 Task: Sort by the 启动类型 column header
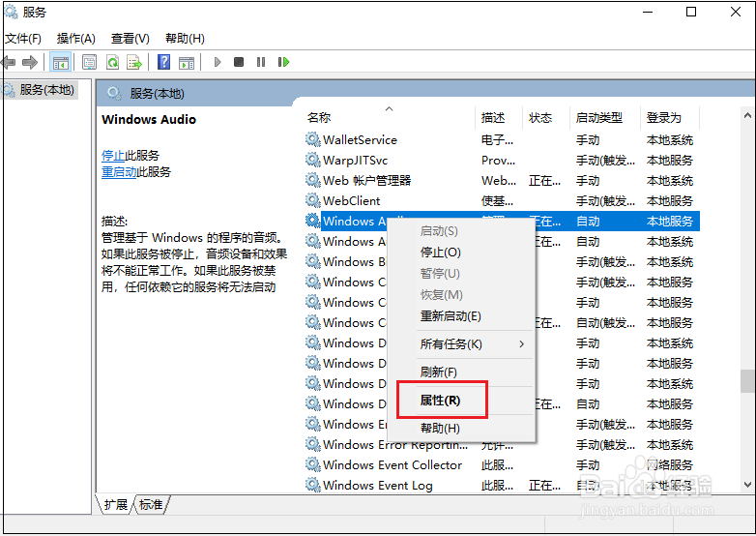pyautogui.click(x=605, y=118)
